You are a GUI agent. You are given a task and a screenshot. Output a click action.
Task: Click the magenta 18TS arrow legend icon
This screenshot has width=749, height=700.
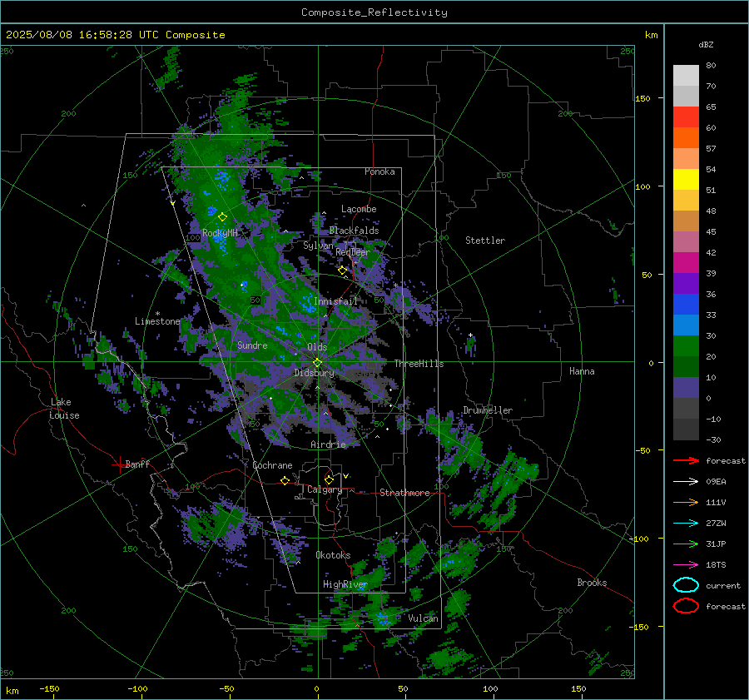click(x=686, y=565)
